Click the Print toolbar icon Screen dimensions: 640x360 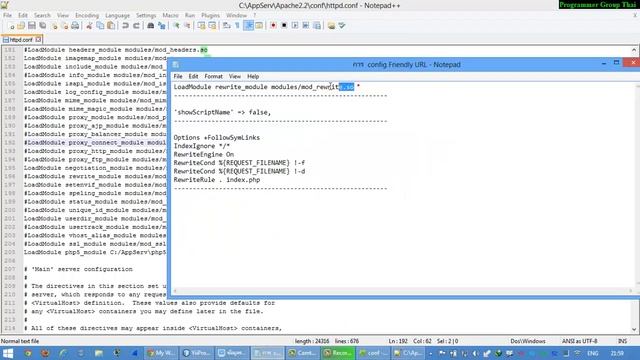[75, 26]
